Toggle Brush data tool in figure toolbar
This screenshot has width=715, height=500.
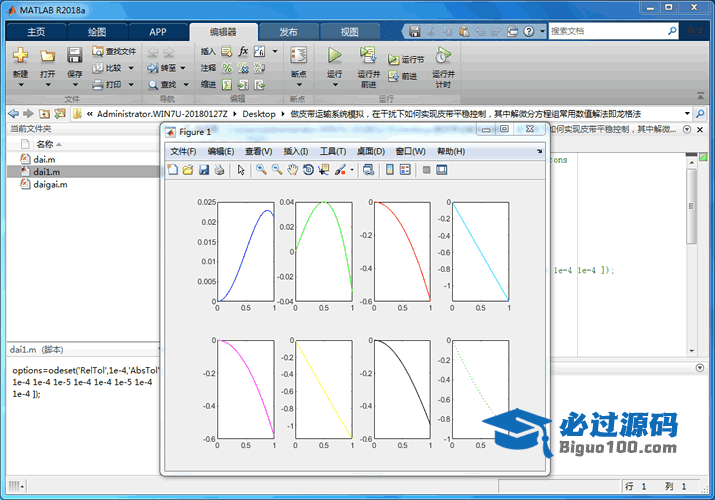click(340, 170)
